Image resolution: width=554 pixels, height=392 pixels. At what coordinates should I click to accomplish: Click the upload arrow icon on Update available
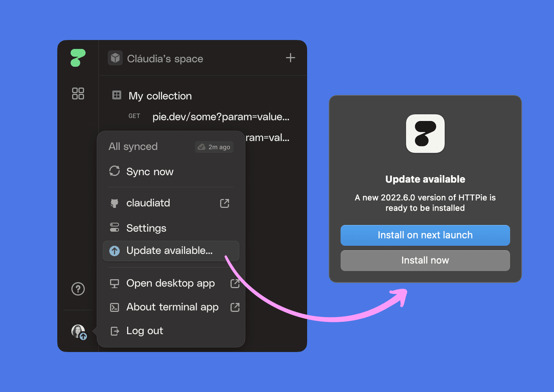tap(115, 251)
